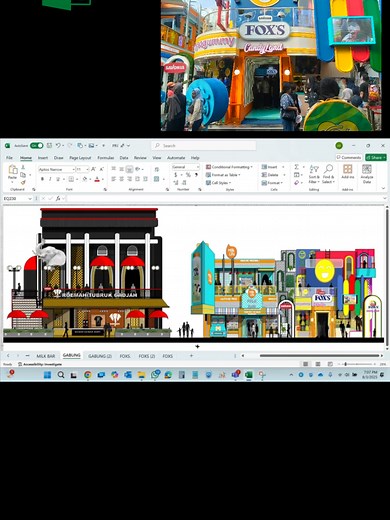
Task: Click the Center alignment icon
Action: 122,179
